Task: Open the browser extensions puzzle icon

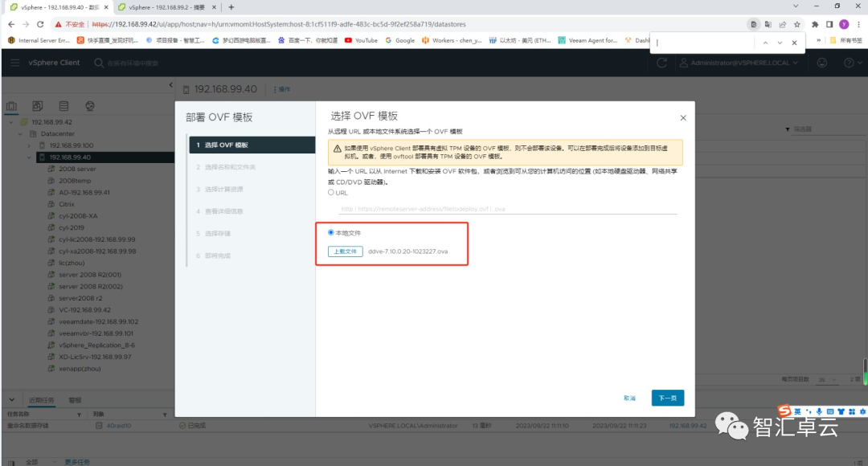Action: pyautogui.click(x=815, y=24)
